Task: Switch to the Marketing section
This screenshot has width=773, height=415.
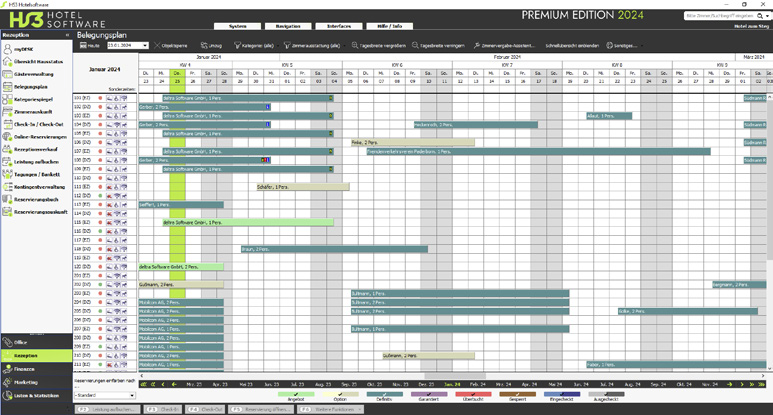Action: [x=36, y=382]
